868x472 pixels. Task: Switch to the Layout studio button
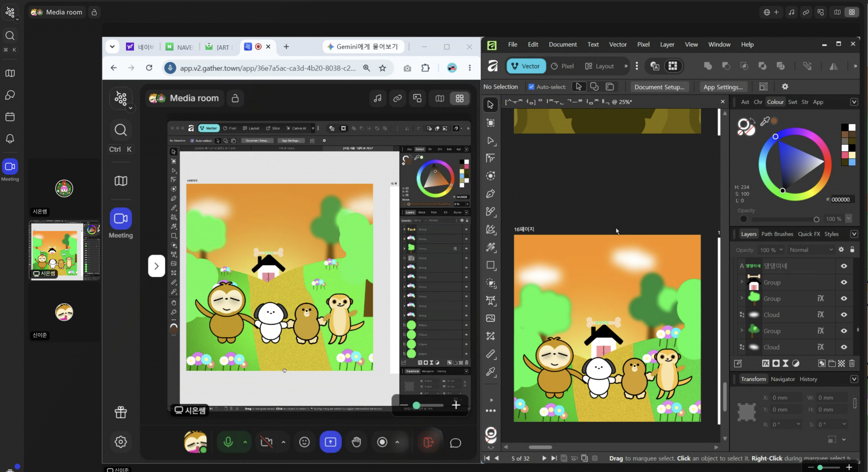pos(599,66)
